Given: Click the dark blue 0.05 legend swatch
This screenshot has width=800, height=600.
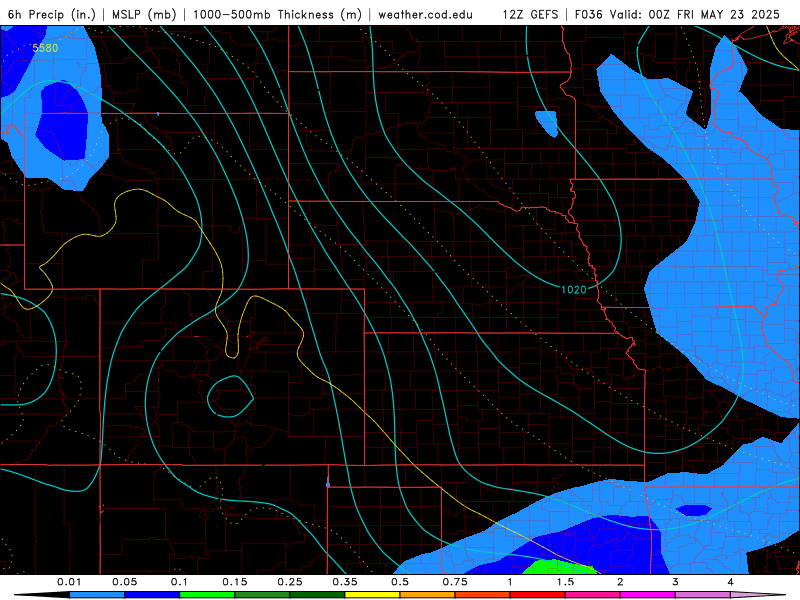Looking at the screenshot, I should coord(152,595).
